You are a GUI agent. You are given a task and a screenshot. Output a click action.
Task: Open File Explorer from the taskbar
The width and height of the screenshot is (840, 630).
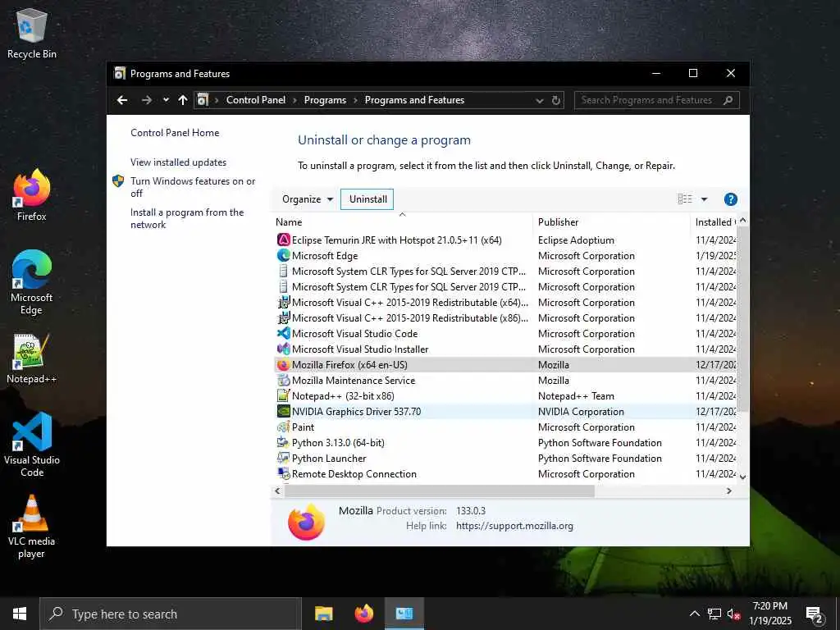click(323, 614)
